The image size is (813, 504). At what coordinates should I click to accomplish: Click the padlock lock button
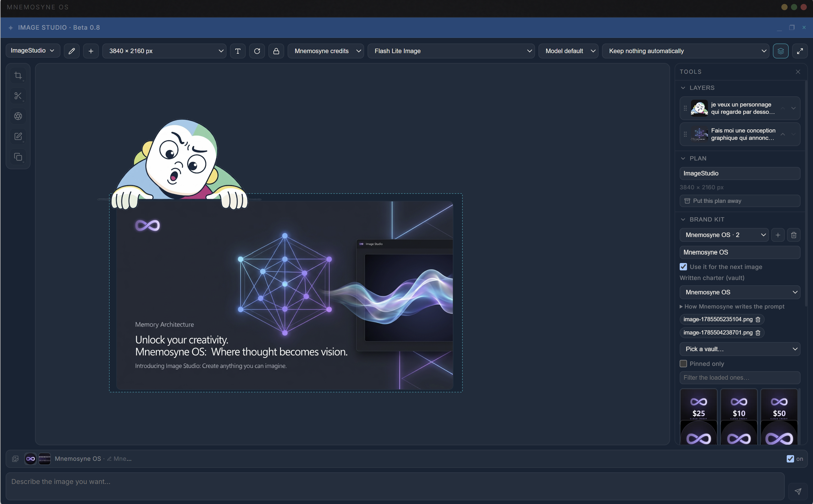276,51
